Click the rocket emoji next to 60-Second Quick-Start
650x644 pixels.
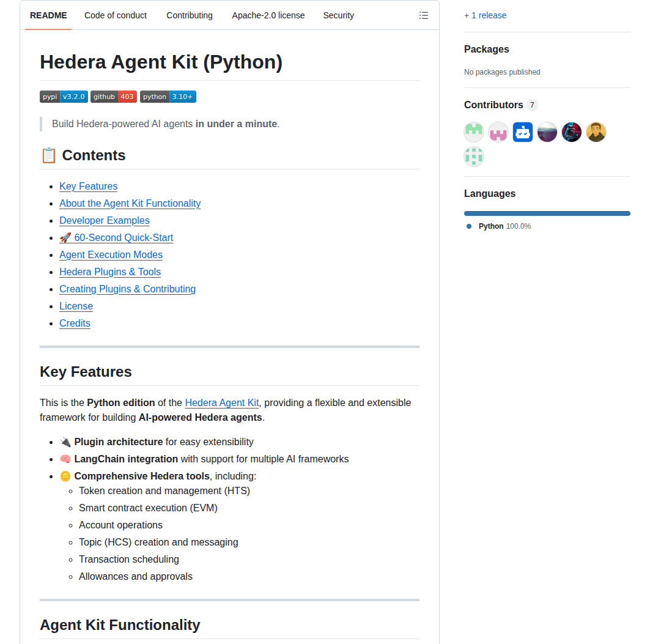pyautogui.click(x=65, y=237)
